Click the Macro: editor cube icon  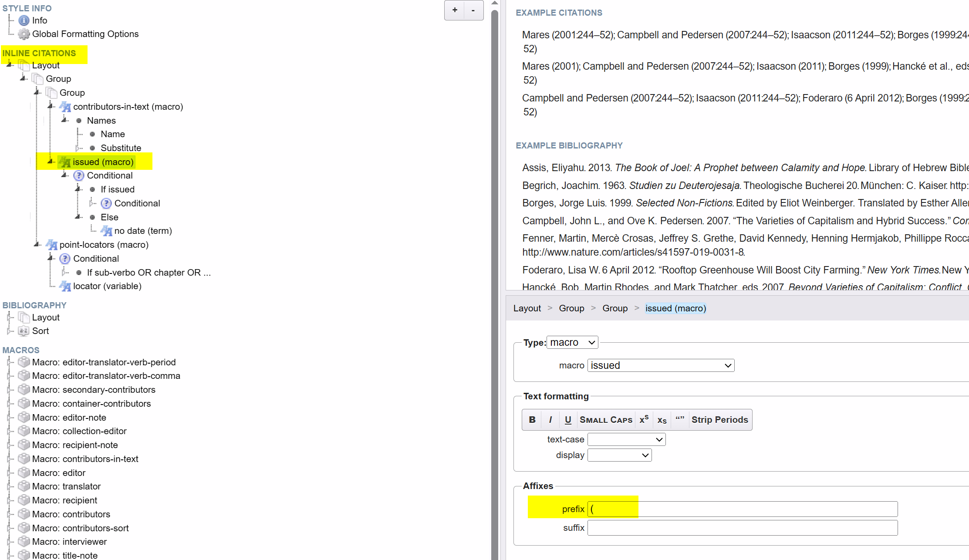[24, 472]
